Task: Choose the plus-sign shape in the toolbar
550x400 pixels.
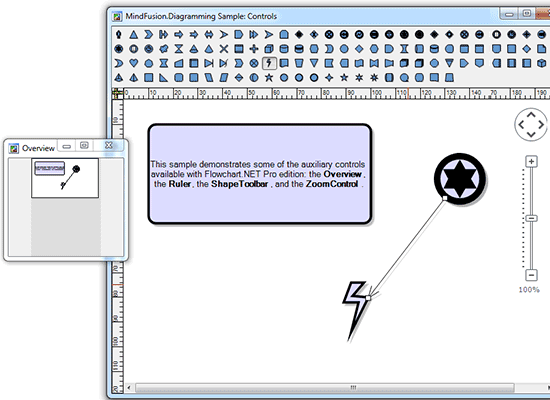Action: click(x=254, y=49)
